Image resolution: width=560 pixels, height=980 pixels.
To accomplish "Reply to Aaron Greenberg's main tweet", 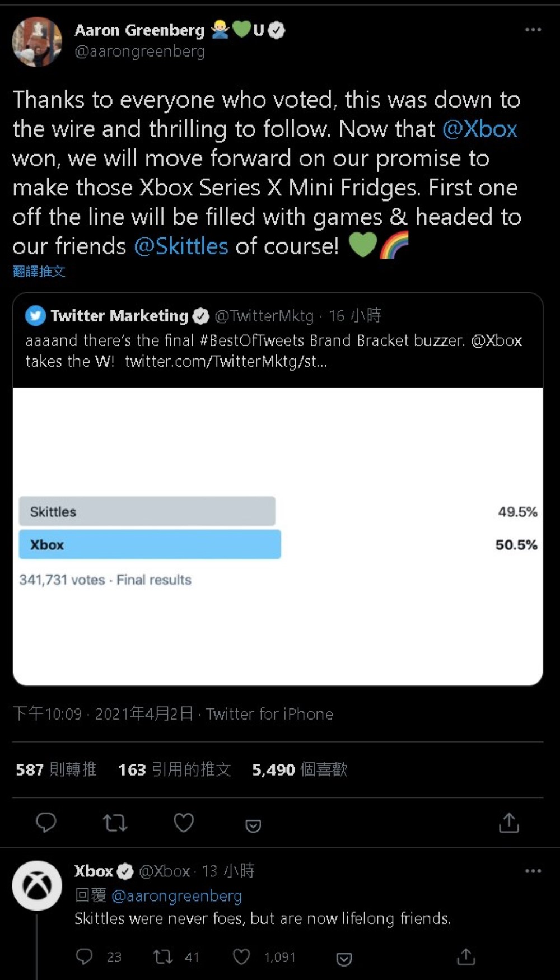I will (46, 823).
